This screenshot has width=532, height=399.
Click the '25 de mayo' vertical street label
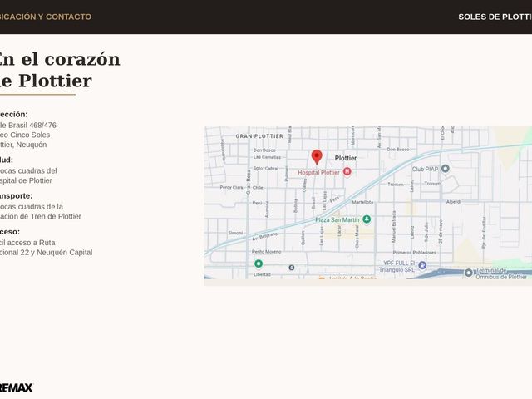[x=441, y=231]
